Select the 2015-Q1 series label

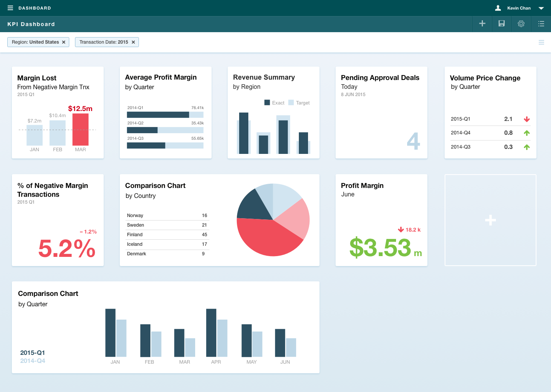pos(33,353)
